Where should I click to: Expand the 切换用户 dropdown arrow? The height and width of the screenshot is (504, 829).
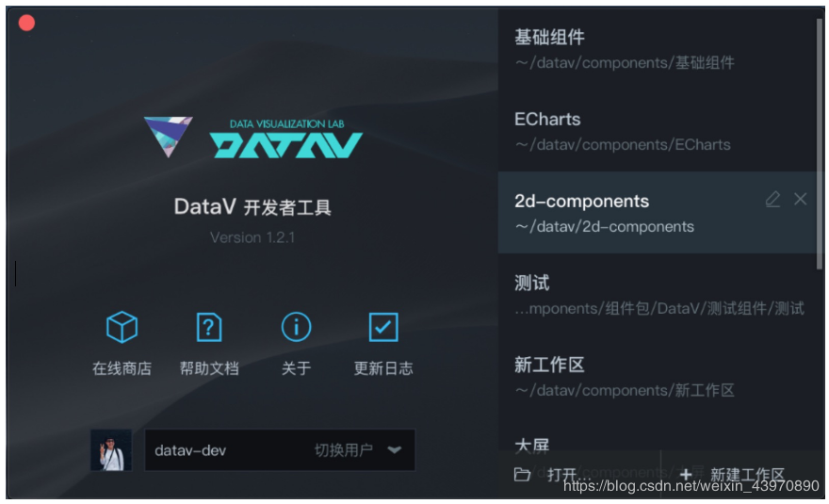point(395,450)
